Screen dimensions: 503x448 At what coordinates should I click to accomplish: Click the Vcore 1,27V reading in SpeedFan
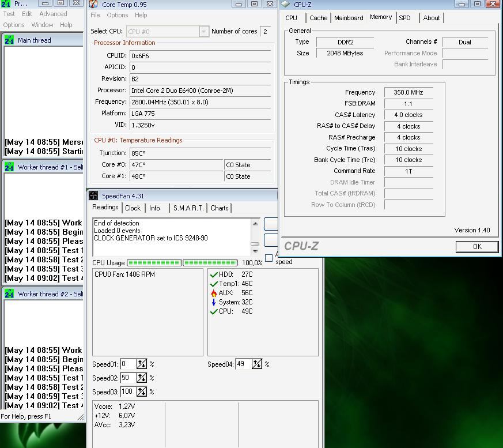tap(115, 406)
